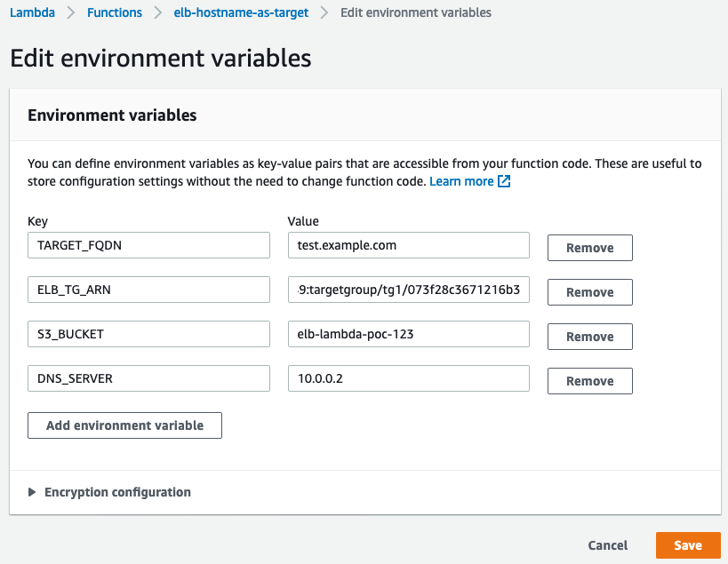The width and height of the screenshot is (728, 564).
Task: Open the Learn more external link icon
Action: pyautogui.click(x=504, y=180)
